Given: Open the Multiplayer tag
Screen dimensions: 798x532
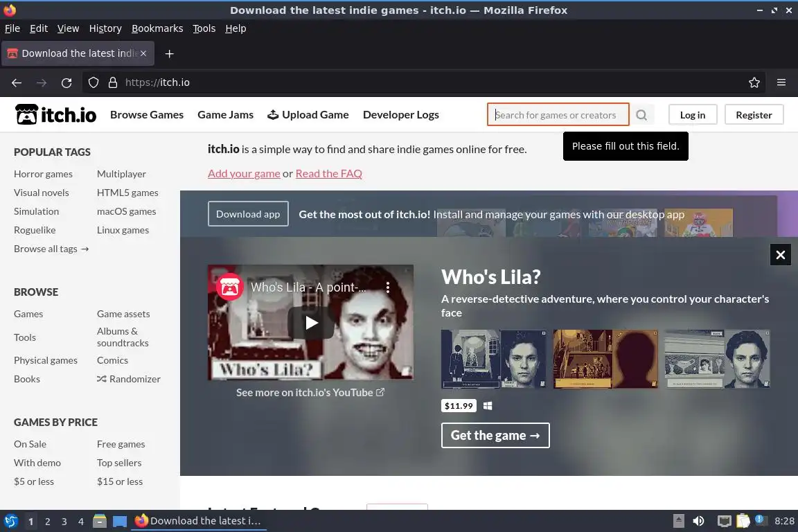Looking at the screenshot, I should pyautogui.click(x=122, y=174).
